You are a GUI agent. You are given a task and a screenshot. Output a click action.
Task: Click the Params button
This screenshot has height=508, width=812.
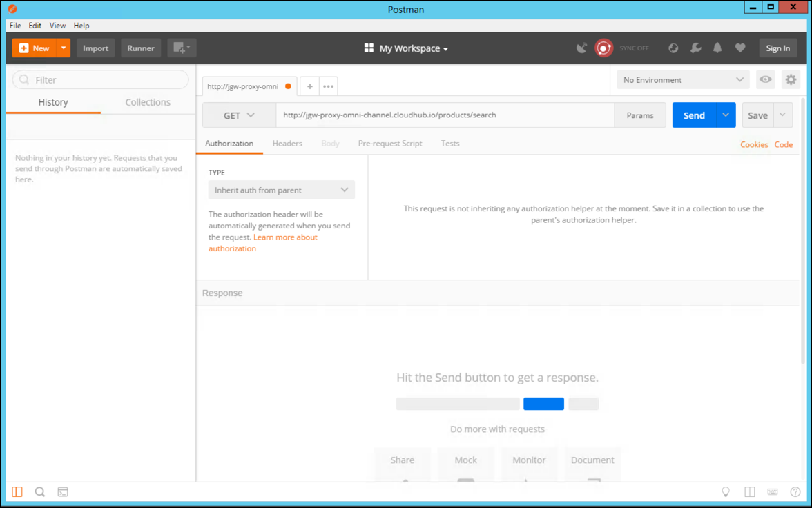640,115
